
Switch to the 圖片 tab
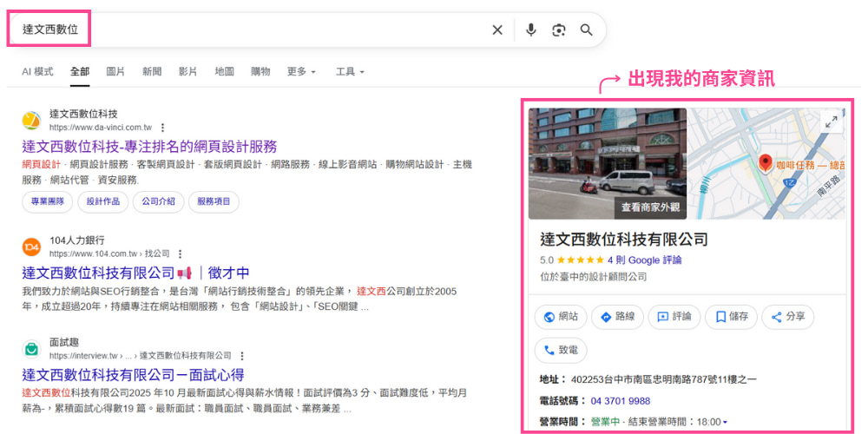coord(115,71)
